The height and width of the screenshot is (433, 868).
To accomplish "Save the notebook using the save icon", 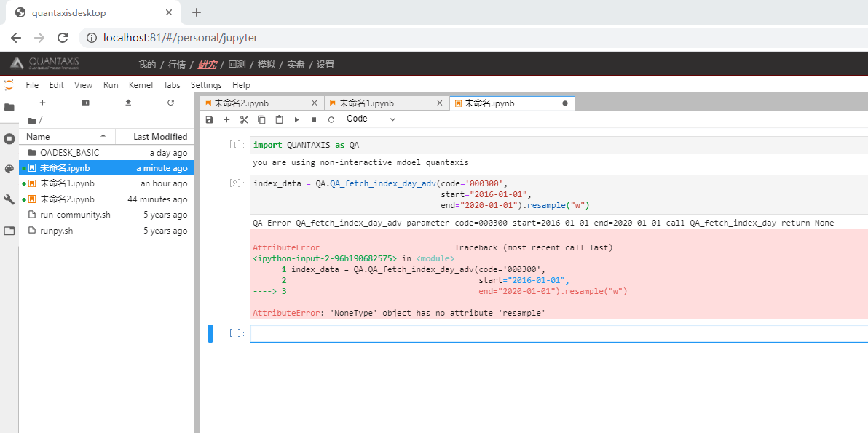I will click(x=210, y=119).
